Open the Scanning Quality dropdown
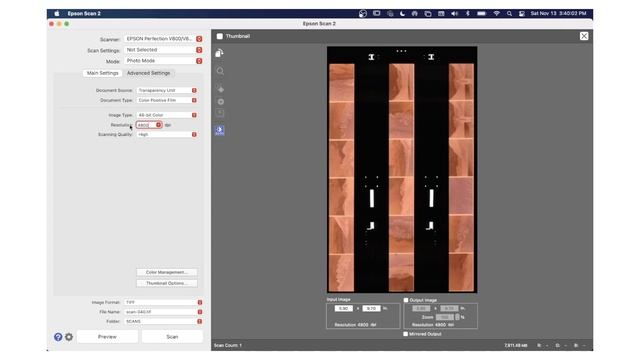This screenshot has width=640, height=360. coord(167,134)
